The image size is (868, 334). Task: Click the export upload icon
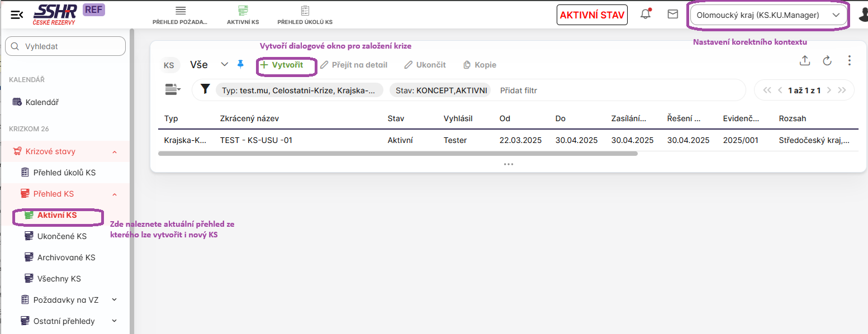tap(805, 61)
